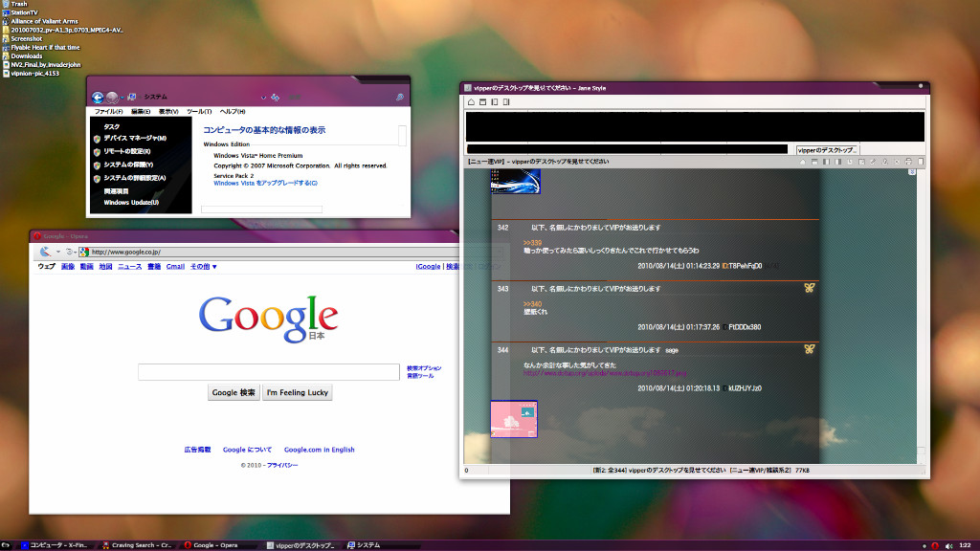
Task: Open recent pages dropdown beside Forward arrow
Action: tap(122, 99)
